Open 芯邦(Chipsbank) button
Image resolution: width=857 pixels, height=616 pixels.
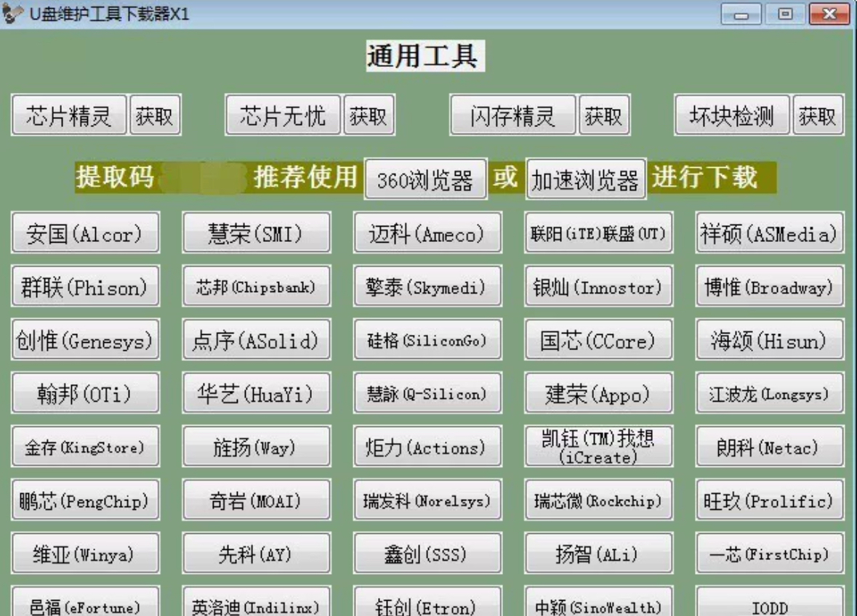pos(257,286)
